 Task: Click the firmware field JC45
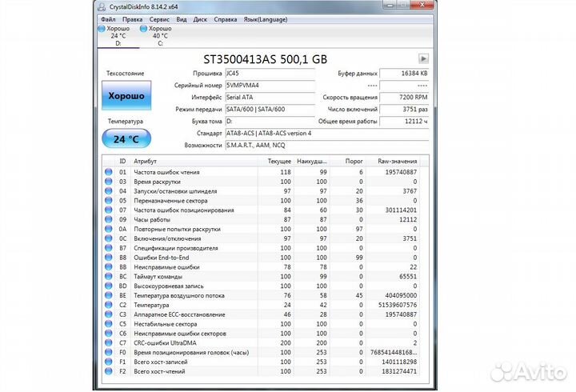[x=270, y=73]
